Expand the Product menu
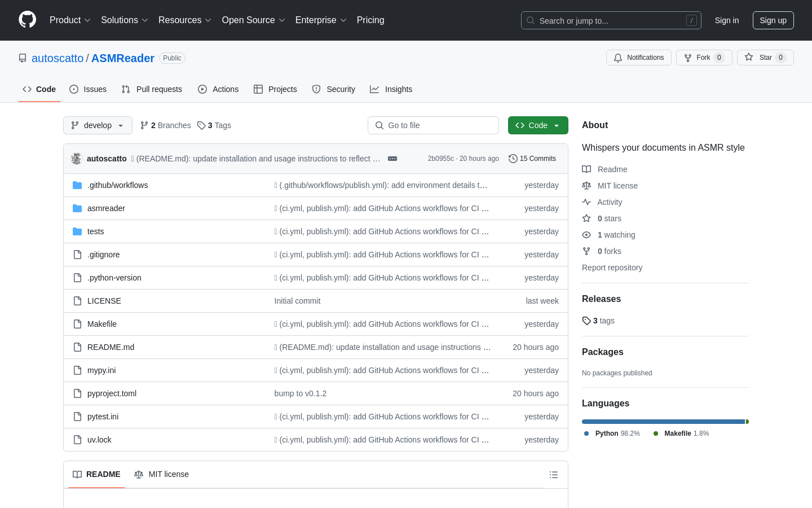 tap(70, 20)
